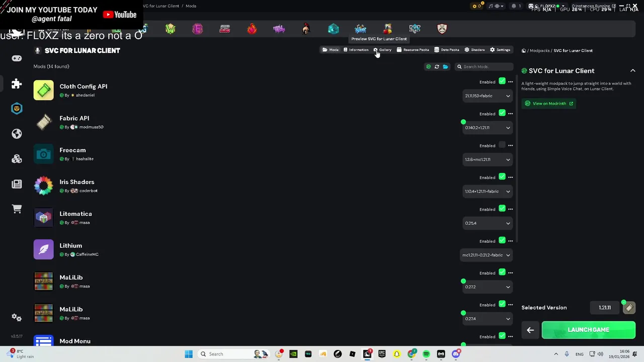This screenshot has width=644, height=362.
Task: Click the Modrinth green icon near search
Action: [x=428, y=66]
